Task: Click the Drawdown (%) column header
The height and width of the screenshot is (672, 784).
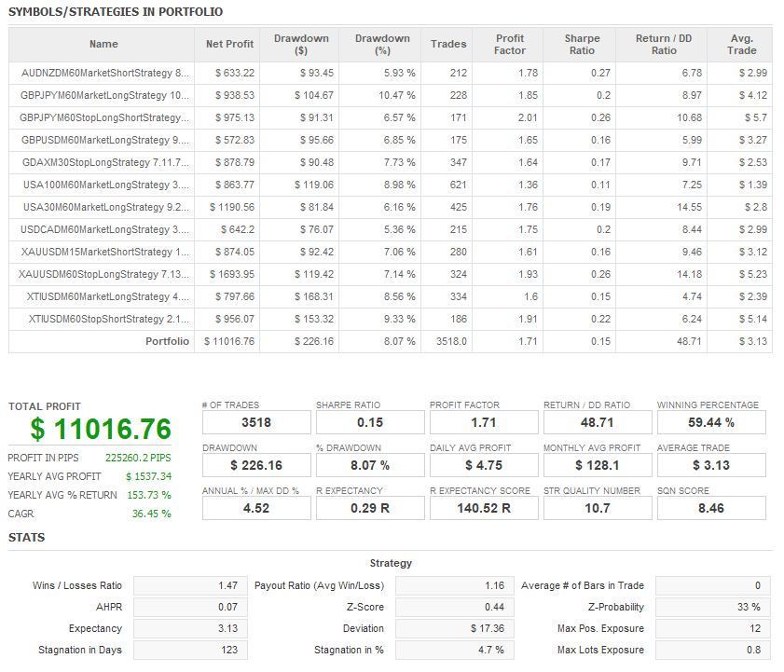Action: (x=380, y=45)
